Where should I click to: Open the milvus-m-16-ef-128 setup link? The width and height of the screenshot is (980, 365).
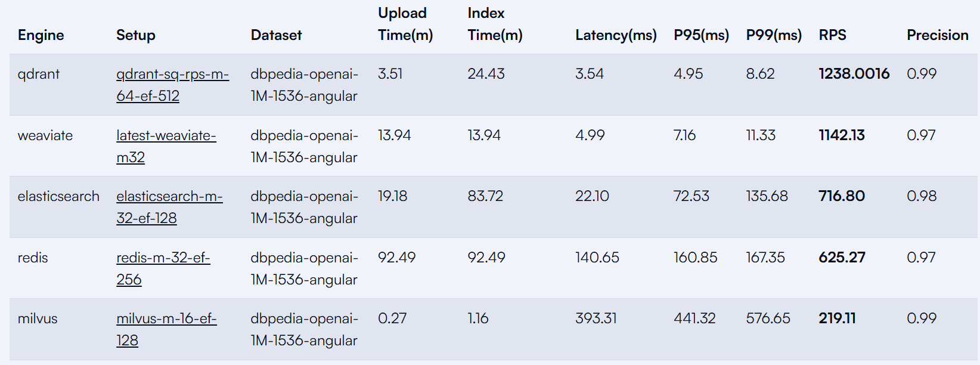(166, 329)
